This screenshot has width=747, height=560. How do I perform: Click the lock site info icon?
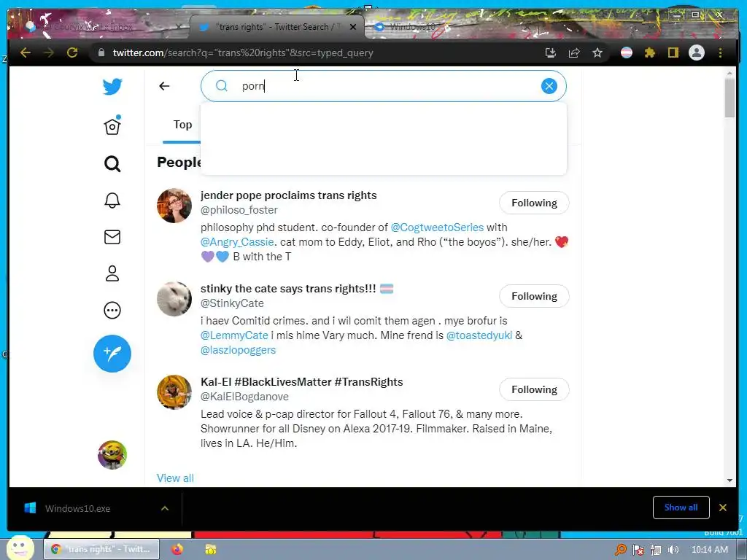[101, 52]
